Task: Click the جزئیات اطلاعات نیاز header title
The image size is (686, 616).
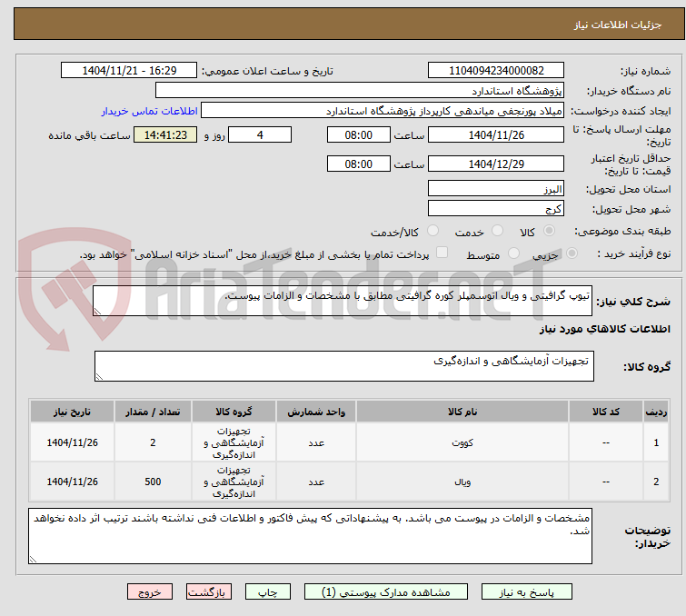Action: click(618, 25)
